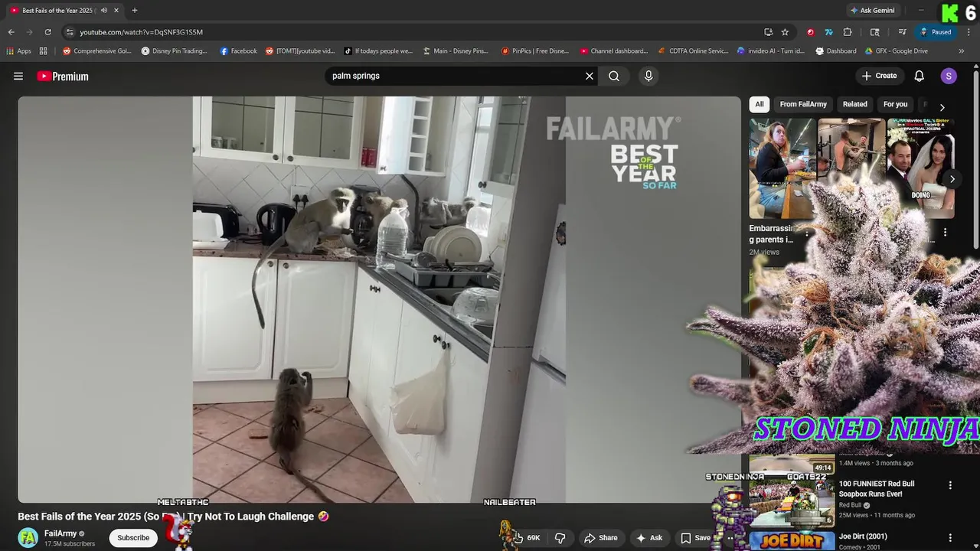The width and height of the screenshot is (980, 551).
Task: Click the red circular extension icon
Action: [x=810, y=32]
